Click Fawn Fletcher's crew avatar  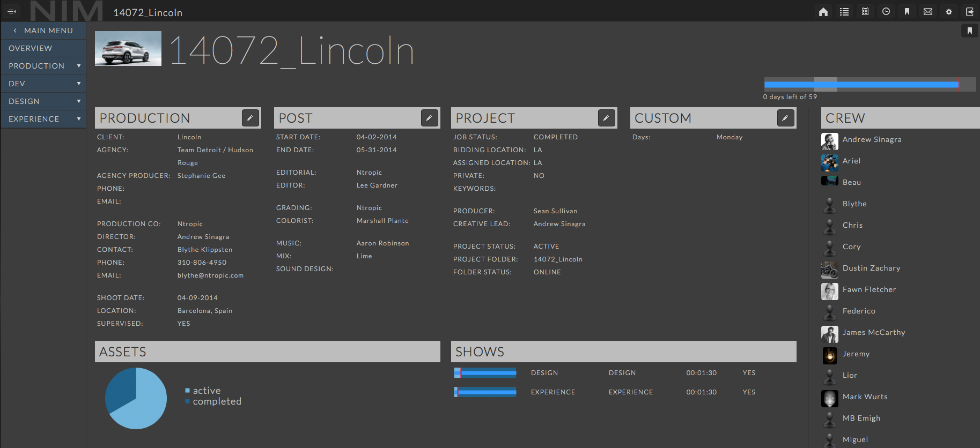[x=830, y=292]
